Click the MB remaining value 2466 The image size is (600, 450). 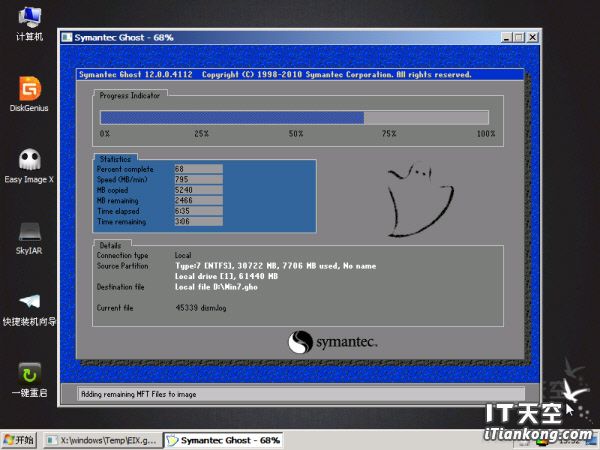pos(199,200)
